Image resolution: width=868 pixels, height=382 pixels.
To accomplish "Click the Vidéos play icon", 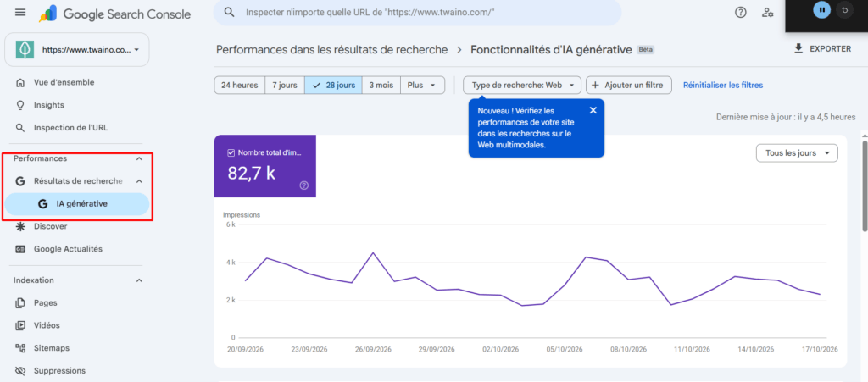I will click(20, 325).
